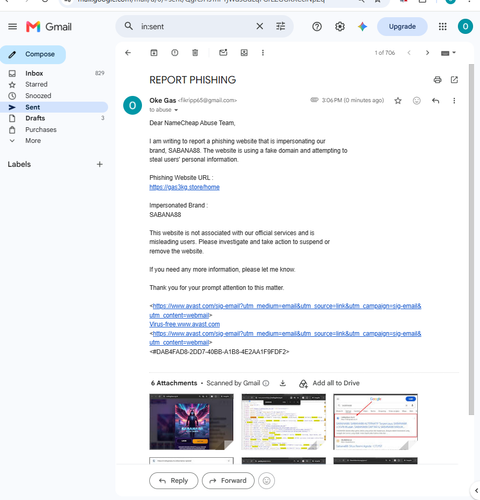The image size is (480, 500).
Task: Open the Settings gear
Action: point(340,26)
